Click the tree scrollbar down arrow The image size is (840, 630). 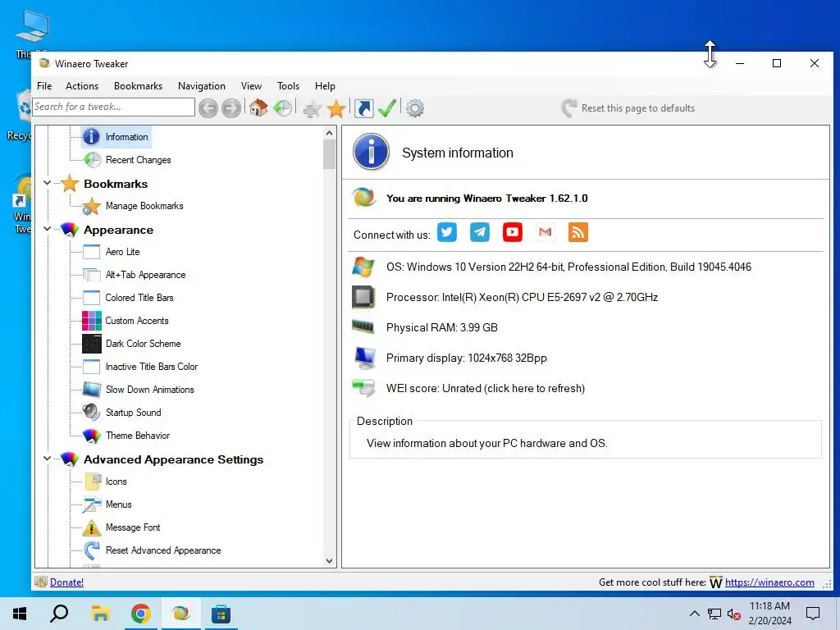(329, 561)
